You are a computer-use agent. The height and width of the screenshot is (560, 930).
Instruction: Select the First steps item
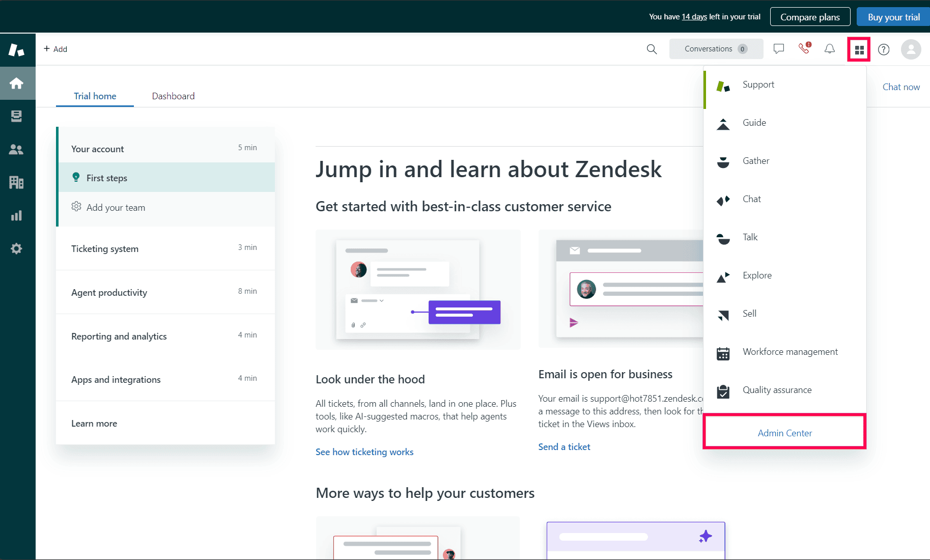[x=166, y=178]
